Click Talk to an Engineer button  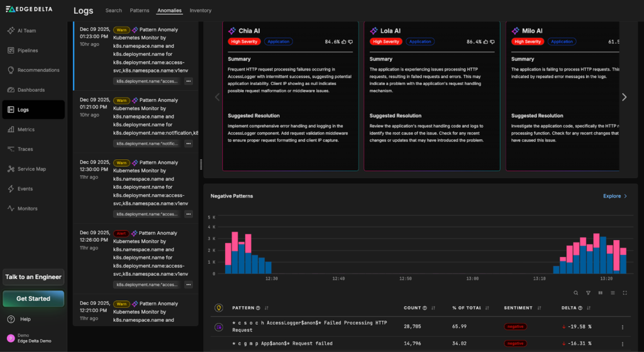[x=33, y=277]
